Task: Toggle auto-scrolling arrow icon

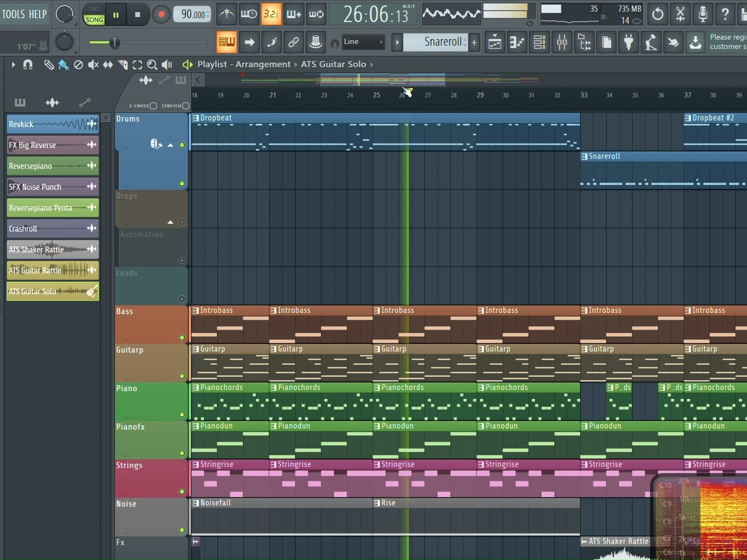Action: pos(249,42)
